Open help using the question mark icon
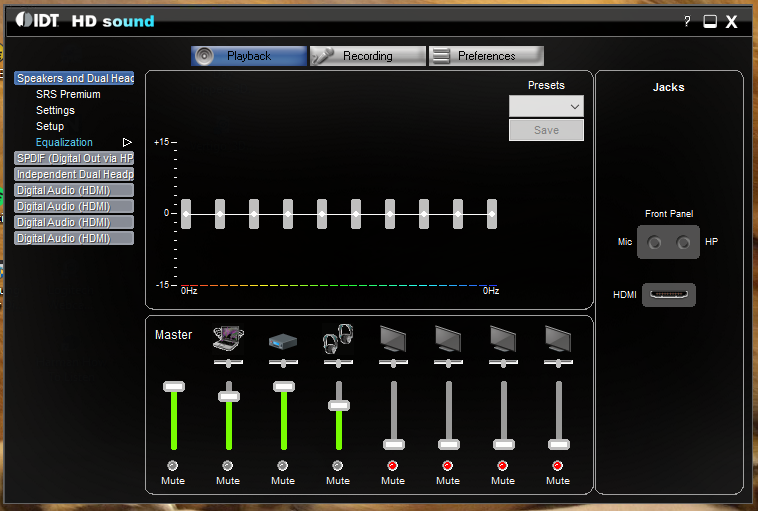 tap(687, 21)
